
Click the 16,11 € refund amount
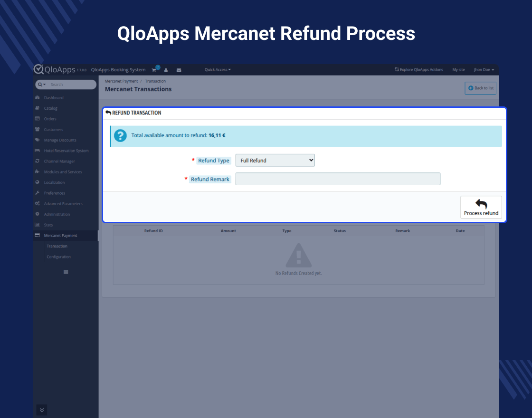pyautogui.click(x=217, y=135)
